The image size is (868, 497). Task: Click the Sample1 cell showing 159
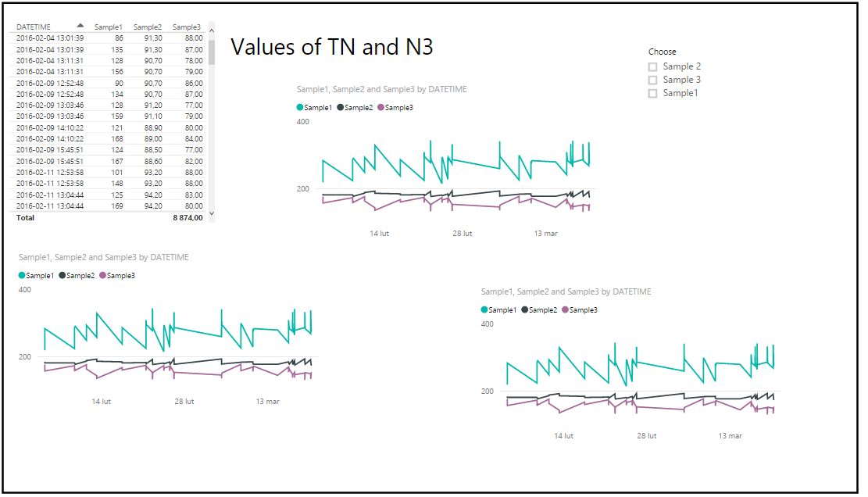[117, 116]
